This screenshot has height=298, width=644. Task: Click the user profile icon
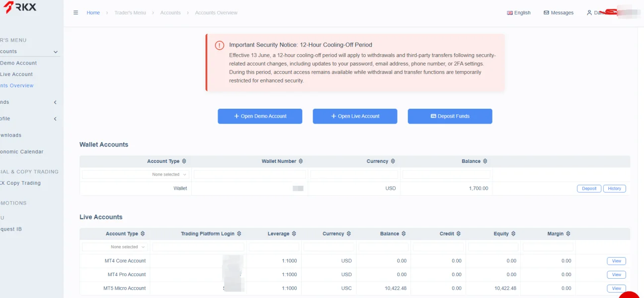tap(589, 12)
